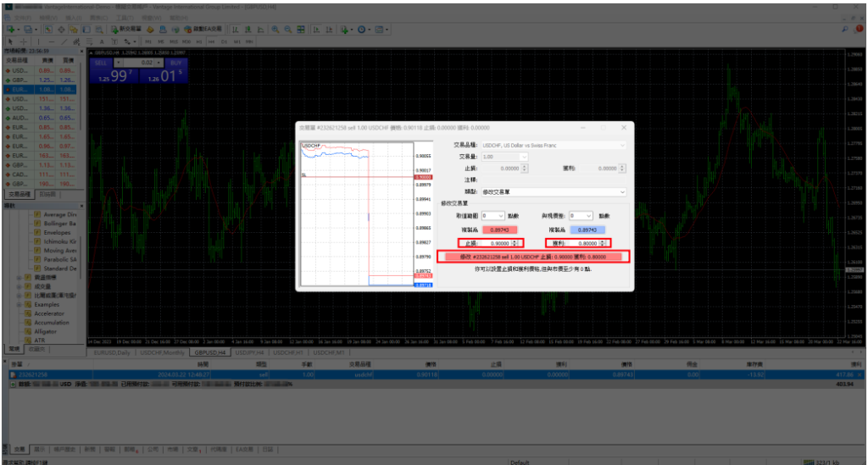Click the tile windows chart icon

[x=301, y=29]
